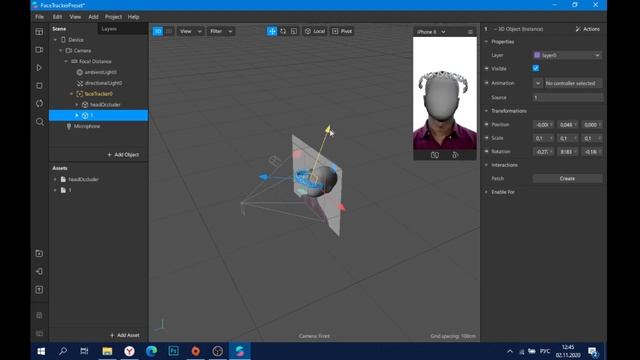Screen dimensions: 640x360
Task: Click the stop square icon in left sidebar
Action: point(39,86)
